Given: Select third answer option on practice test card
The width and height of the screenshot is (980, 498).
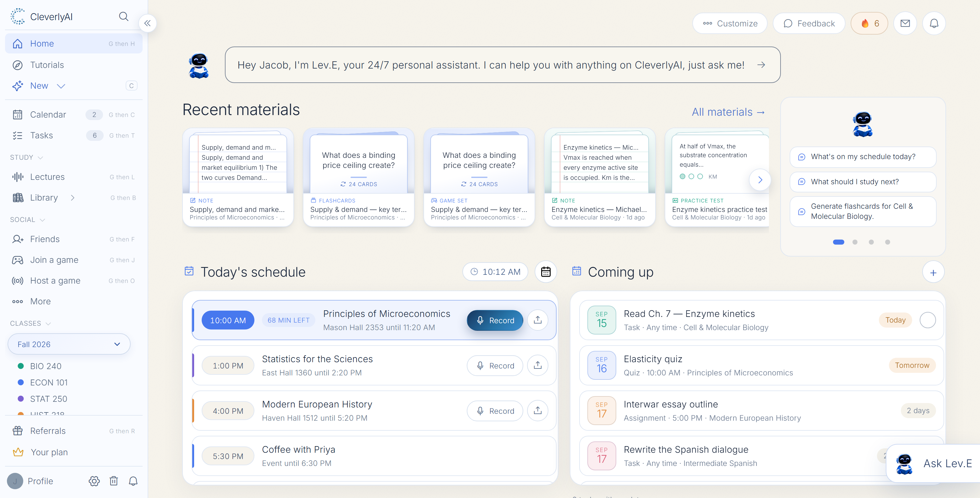Looking at the screenshot, I should click(x=700, y=176).
